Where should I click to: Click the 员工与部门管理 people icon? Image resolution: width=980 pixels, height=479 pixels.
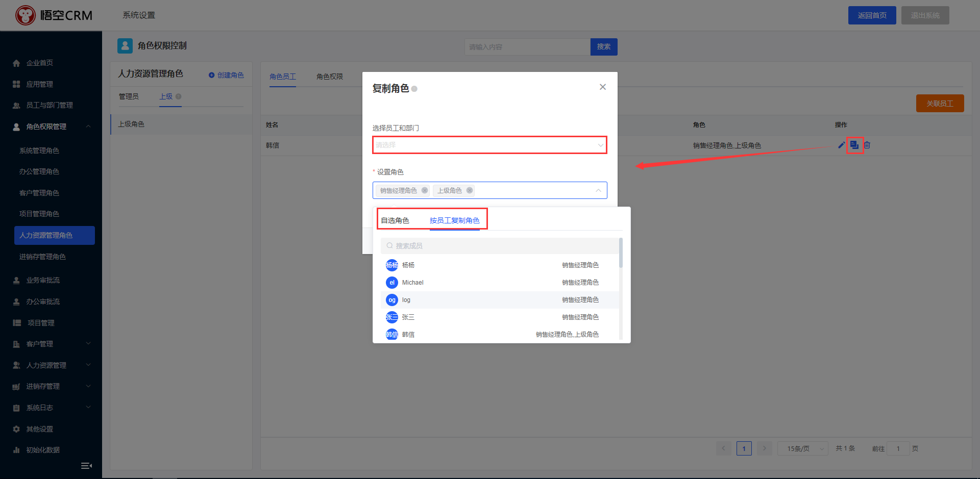click(16, 106)
